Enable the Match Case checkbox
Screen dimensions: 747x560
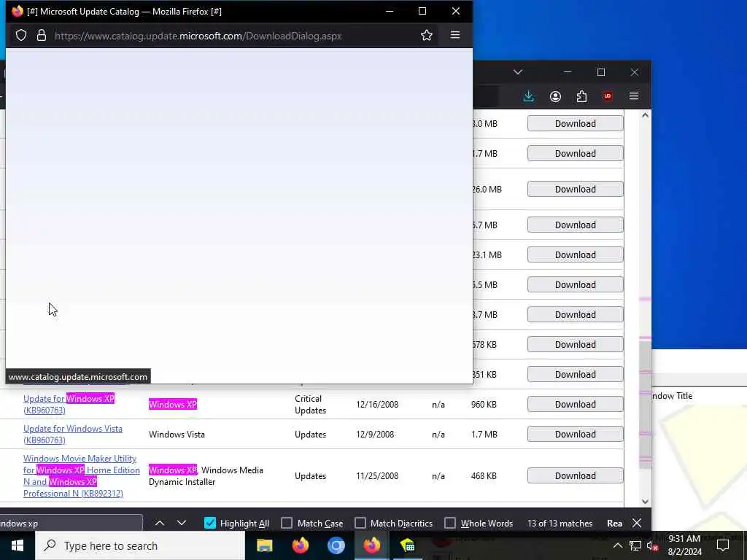(286, 523)
